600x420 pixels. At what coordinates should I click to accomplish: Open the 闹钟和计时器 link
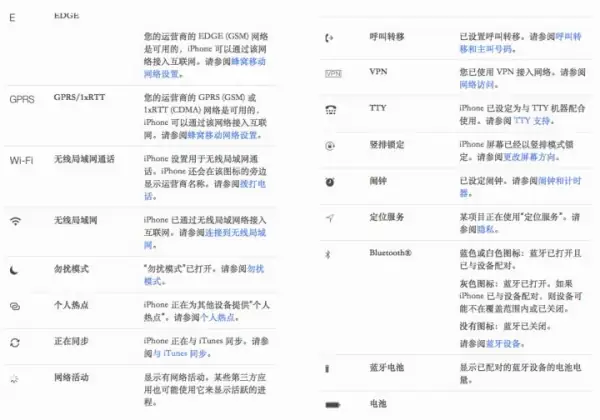point(520,187)
